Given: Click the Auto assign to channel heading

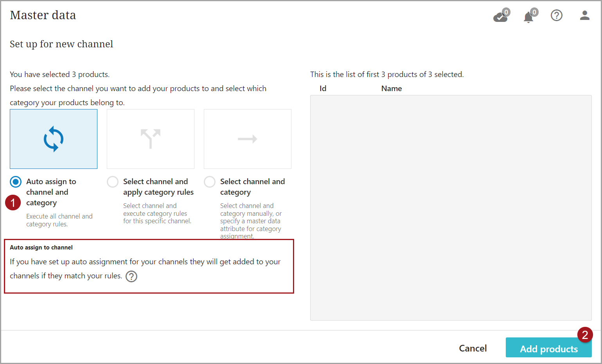Looking at the screenshot, I should 41,247.
